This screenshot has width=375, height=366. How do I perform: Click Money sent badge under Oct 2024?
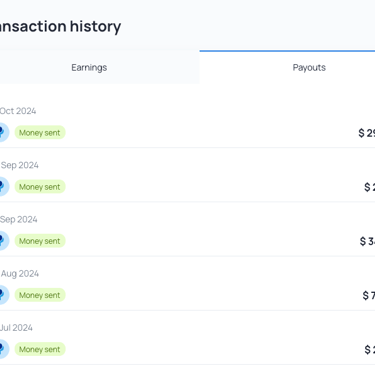[x=40, y=133]
